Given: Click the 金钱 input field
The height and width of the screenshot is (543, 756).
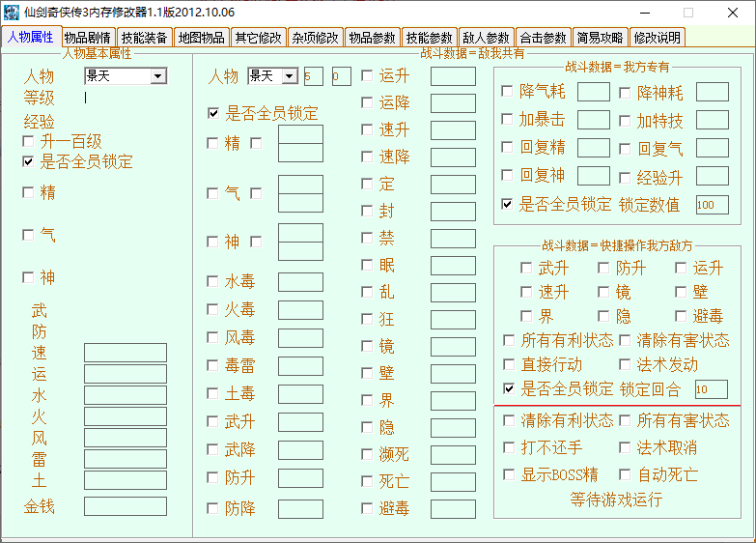Looking at the screenshot, I should [x=126, y=506].
